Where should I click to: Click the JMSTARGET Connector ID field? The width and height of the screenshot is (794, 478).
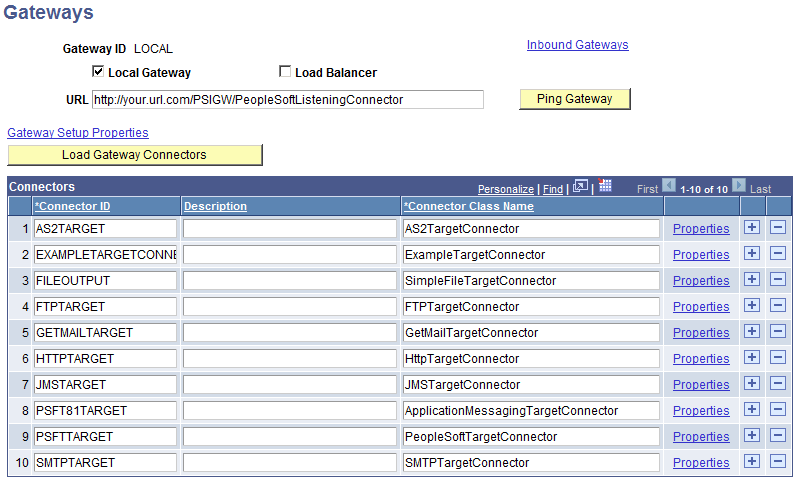(105, 385)
